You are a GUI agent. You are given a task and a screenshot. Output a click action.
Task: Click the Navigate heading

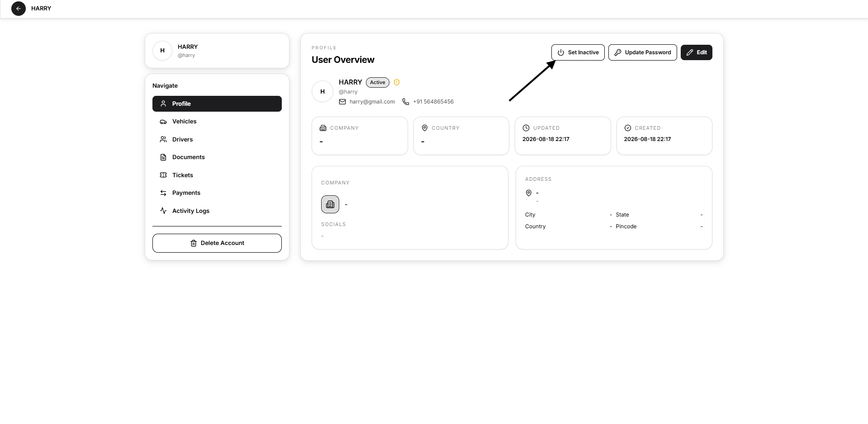click(x=165, y=85)
